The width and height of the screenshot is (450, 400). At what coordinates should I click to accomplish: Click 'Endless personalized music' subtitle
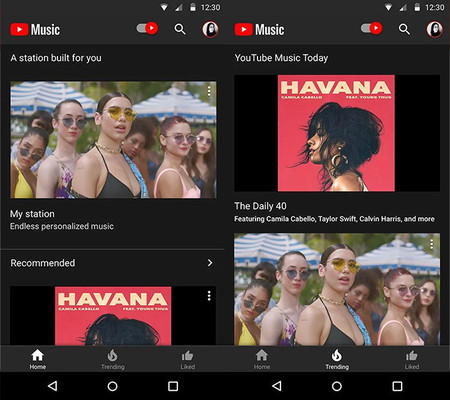point(62,226)
